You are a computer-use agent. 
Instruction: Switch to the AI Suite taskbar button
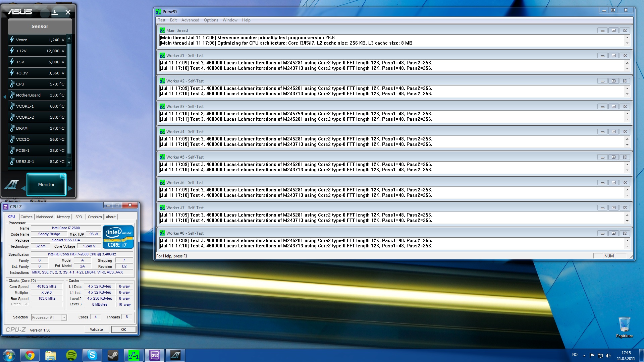(175, 355)
